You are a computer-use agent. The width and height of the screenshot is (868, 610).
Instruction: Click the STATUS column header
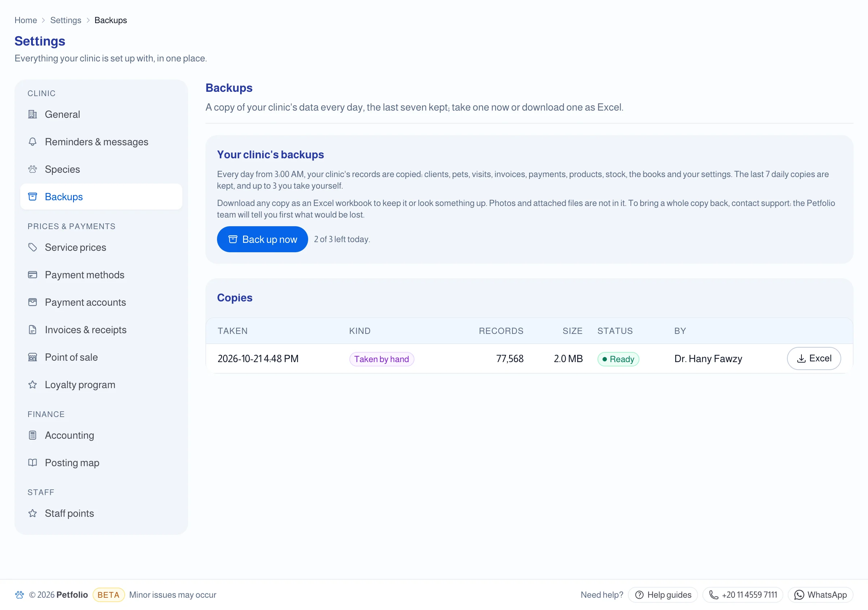[615, 331]
